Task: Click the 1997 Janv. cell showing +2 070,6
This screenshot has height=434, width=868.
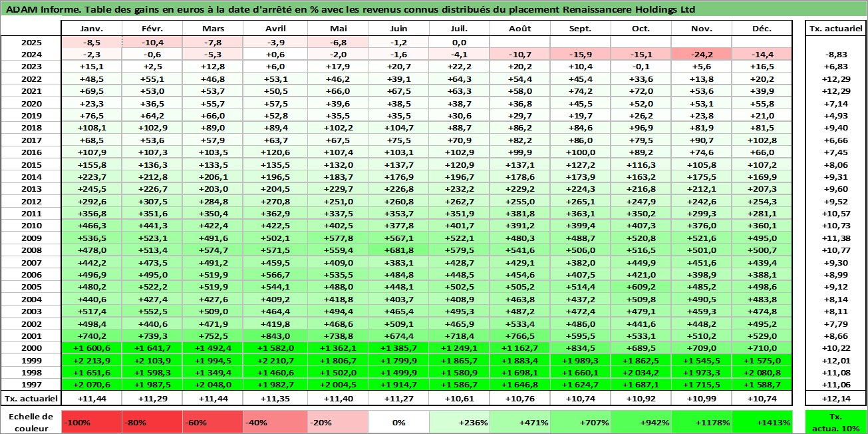Action: (x=91, y=385)
